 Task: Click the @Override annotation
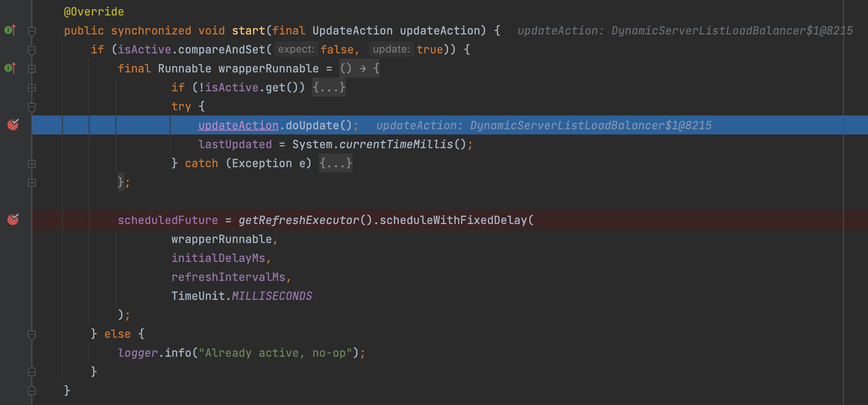pos(94,12)
